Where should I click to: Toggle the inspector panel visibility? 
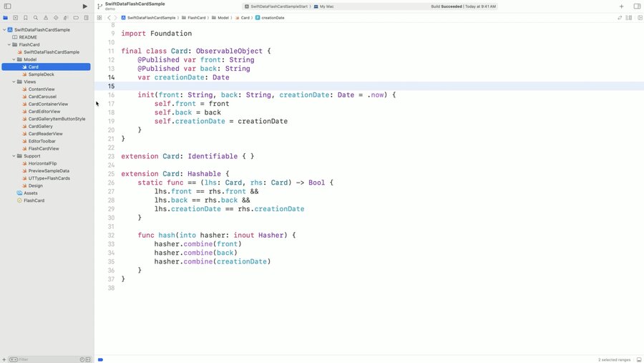point(637,6)
